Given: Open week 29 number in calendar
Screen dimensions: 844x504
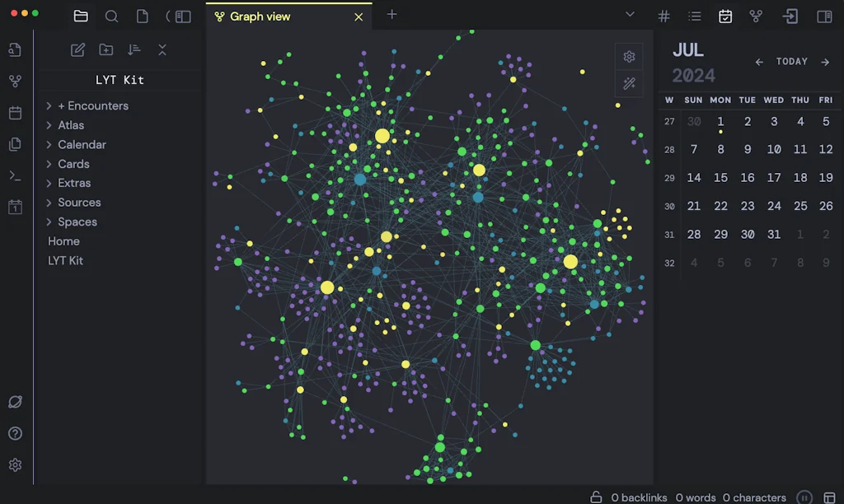Looking at the screenshot, I should pos(669,178).
